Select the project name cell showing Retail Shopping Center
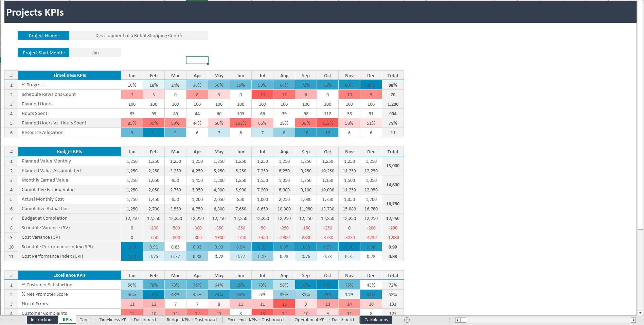Image resolution: width=644 pixels, height=325 pixels. click(139, 35)
